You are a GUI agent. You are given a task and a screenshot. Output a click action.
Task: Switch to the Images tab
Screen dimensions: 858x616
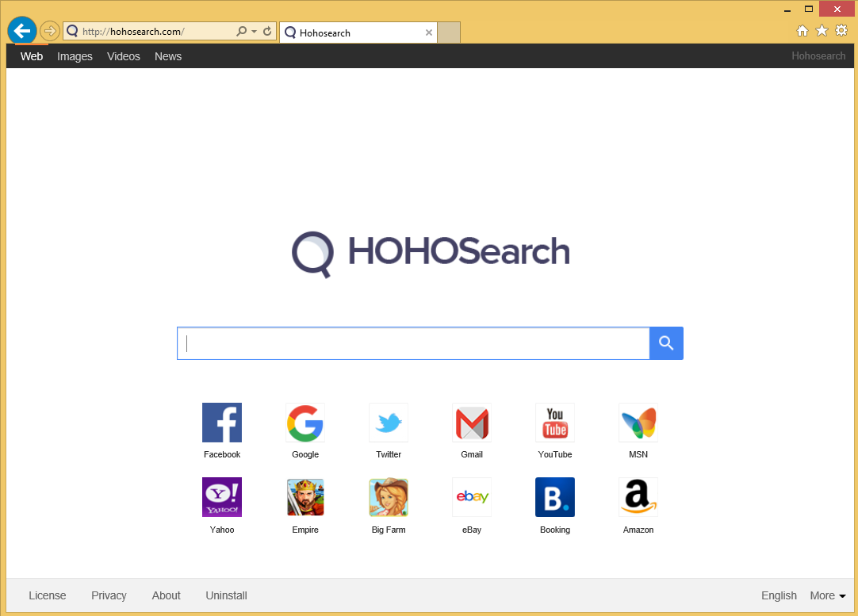pos(75,56)
